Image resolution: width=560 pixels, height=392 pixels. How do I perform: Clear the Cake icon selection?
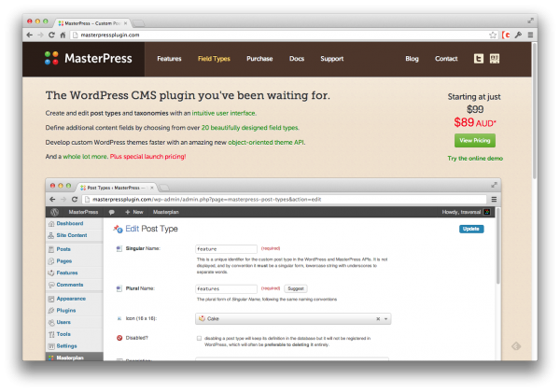coord(378,319)
